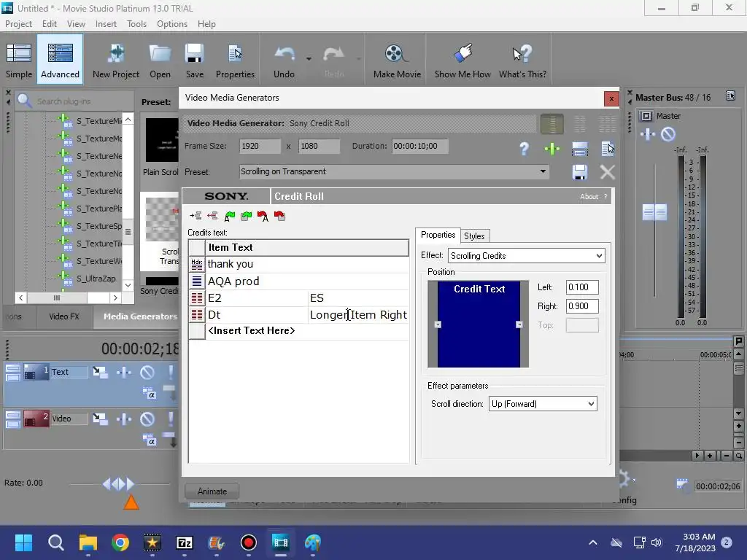747x560 pixels.
Task: Click the What's This? help icon
Action: (522, 60)
